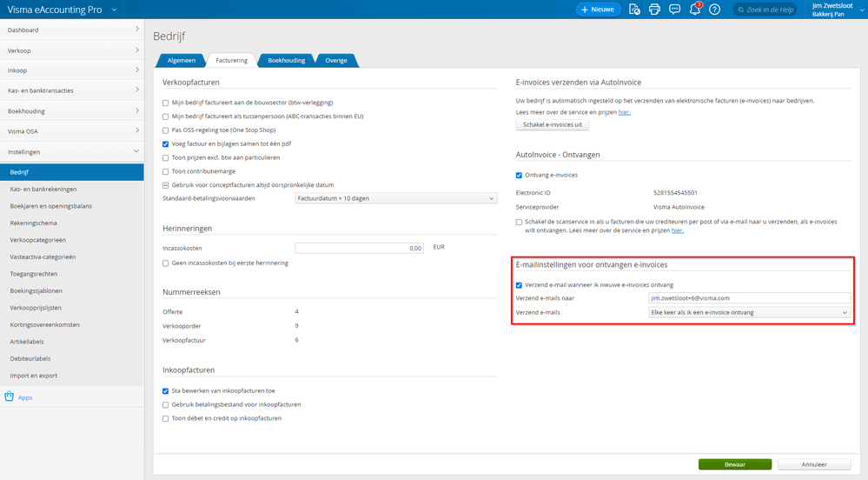Image resolution: width=868 pixels, height=480 pixels.
Task: Click the Incassokosten amount field
Action: click(x=359, y=249)
